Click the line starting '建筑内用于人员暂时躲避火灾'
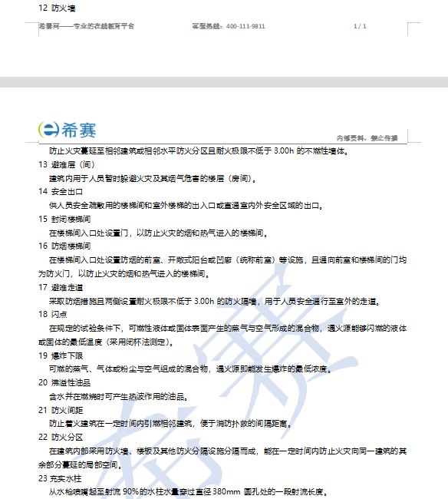The image size is (448, 499). (x=153, y=179)
